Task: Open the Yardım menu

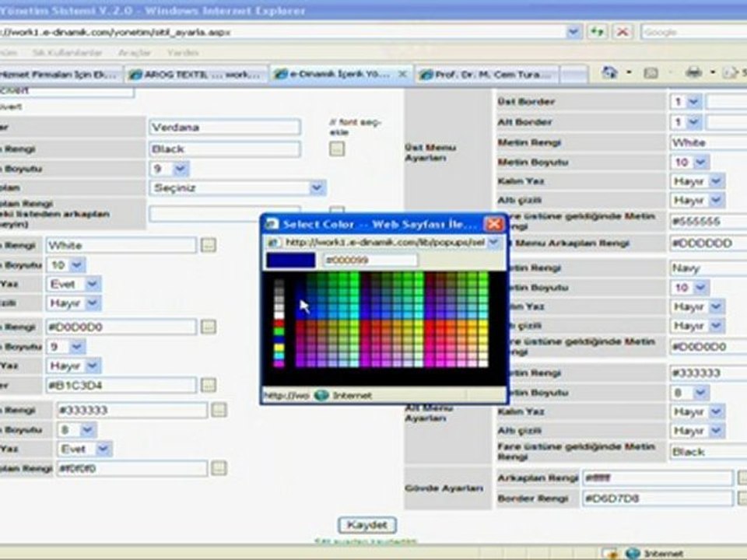Action: [x=183, y=52]
